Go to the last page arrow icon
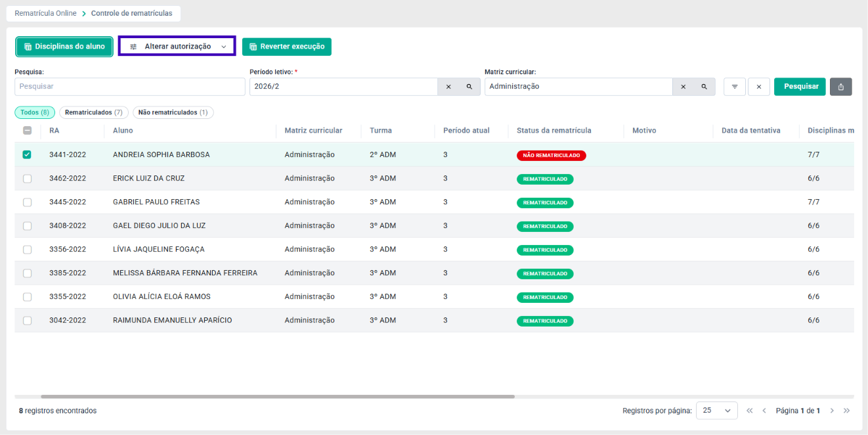The height and width of the screenshot is (435, 868). tap(847, 411)
